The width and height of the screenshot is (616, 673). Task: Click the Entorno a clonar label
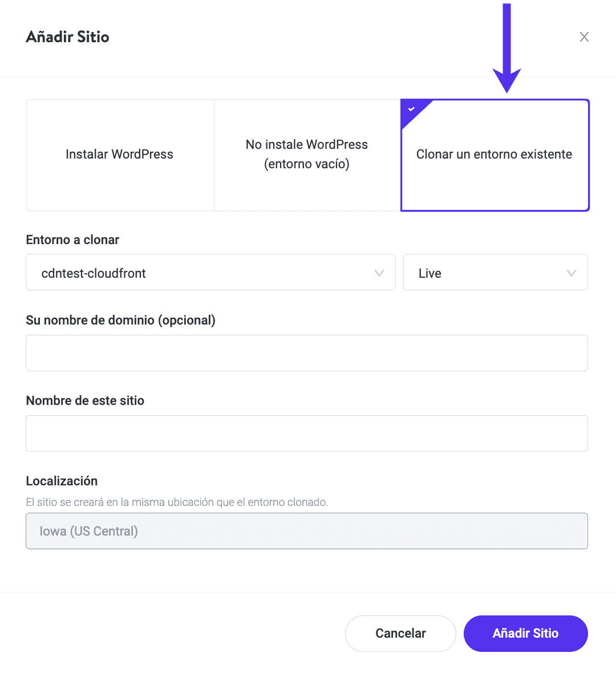click(72, 240)
